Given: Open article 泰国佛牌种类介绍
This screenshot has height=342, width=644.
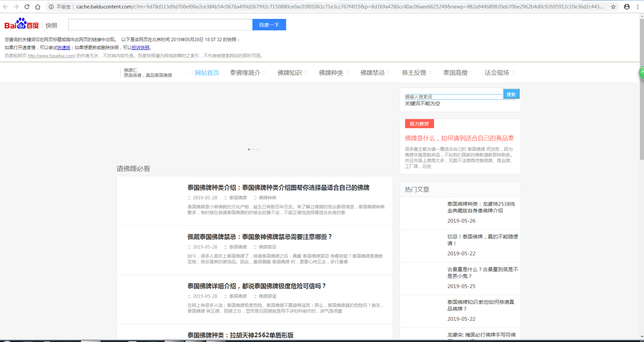Looking at the screenshot, I should coord(278,188).
